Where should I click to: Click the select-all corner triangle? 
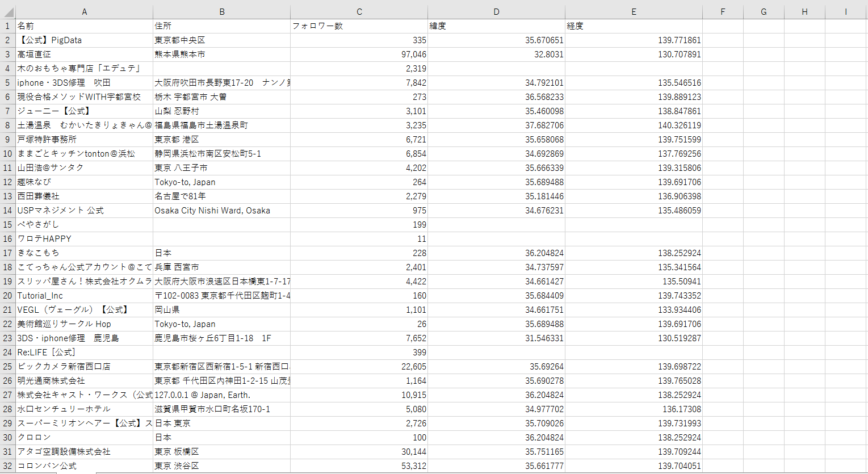[8, 11]
